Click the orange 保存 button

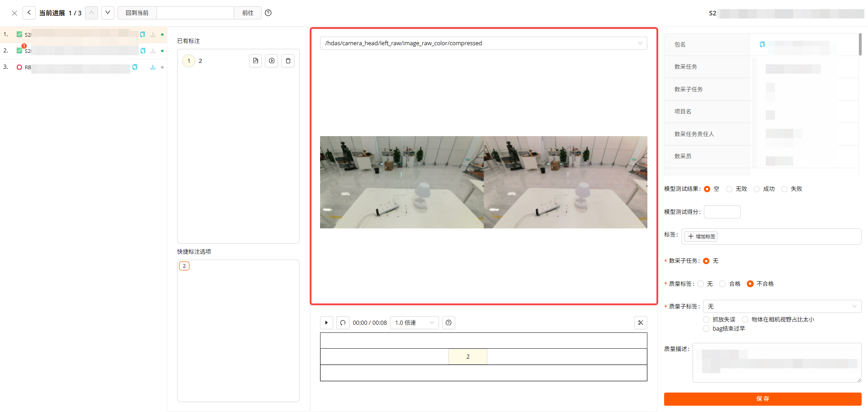(x=762, y=399)
